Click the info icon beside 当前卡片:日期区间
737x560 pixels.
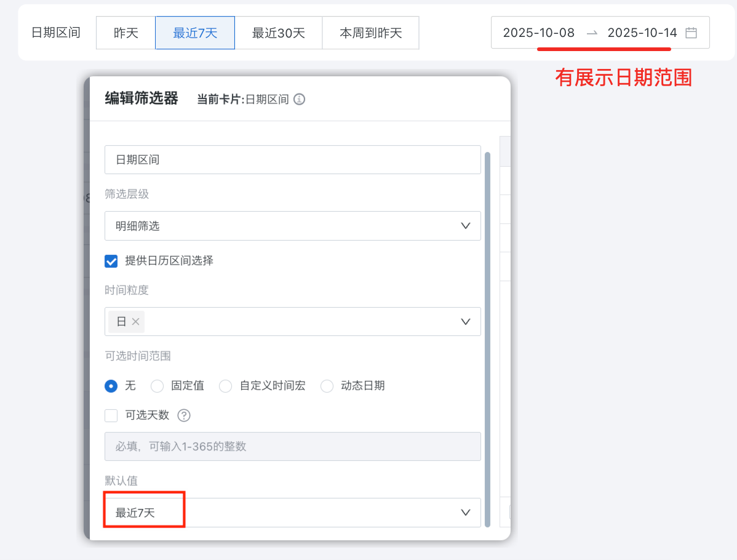(x=299, y=99)
